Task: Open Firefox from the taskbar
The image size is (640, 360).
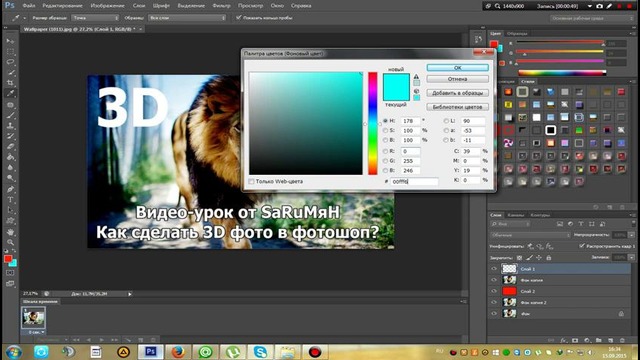Action: (x=178, y=351)
